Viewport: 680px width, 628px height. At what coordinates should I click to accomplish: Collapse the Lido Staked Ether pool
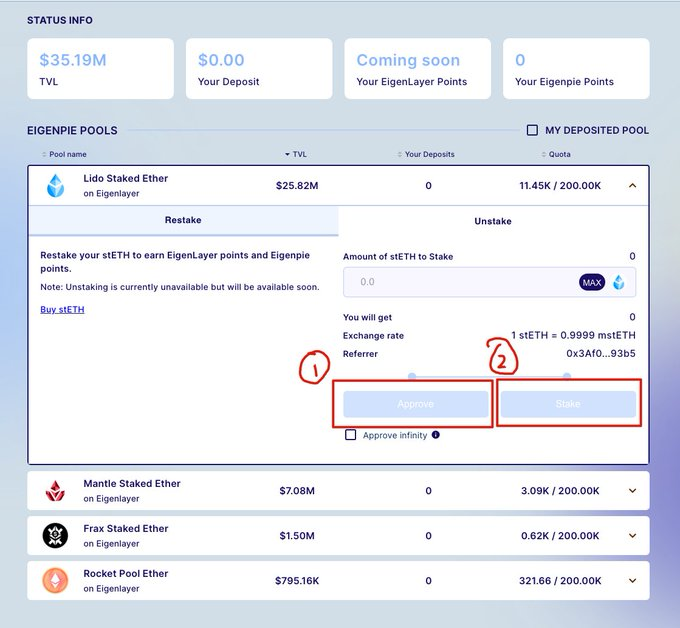[633, 186]
